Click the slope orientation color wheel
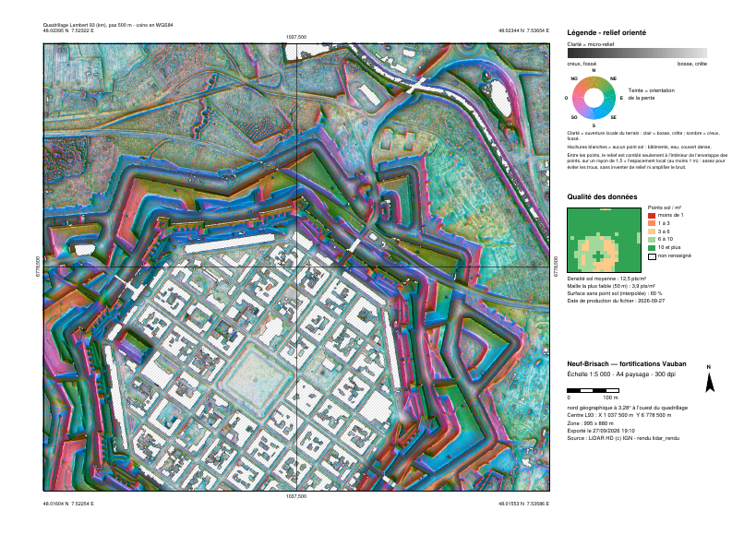The height and width of the screenshot is (534, 756). 594,98
